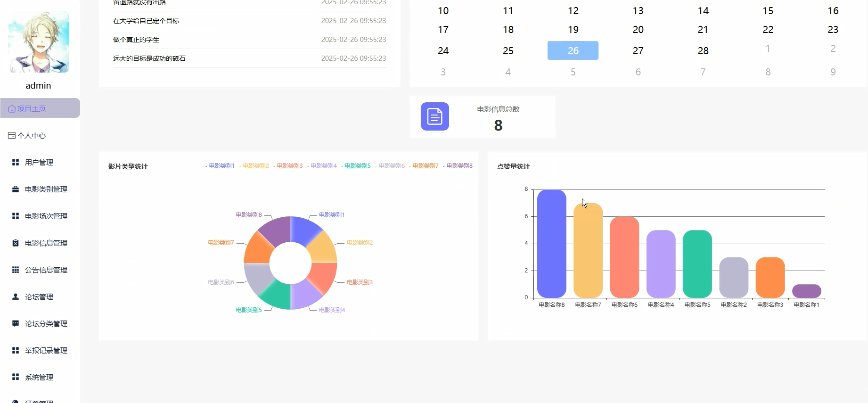Click the 影片类型统计 chart title
The height and width of the screenshot is (403, 868).
click(x=128, y=166)
